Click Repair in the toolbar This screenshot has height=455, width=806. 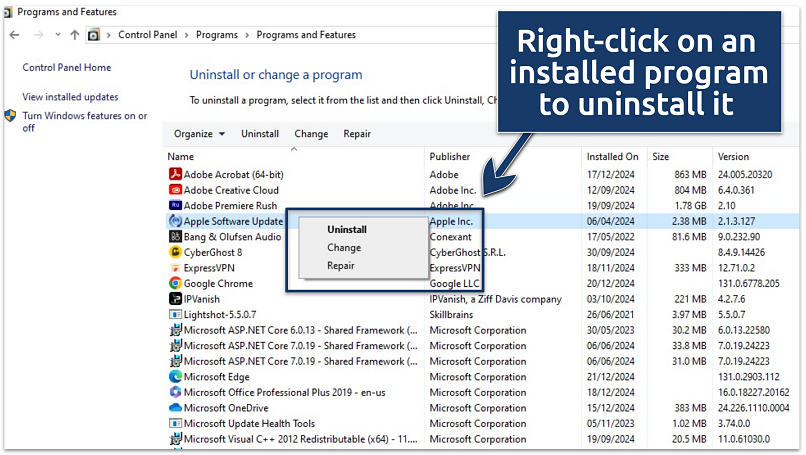357,134
